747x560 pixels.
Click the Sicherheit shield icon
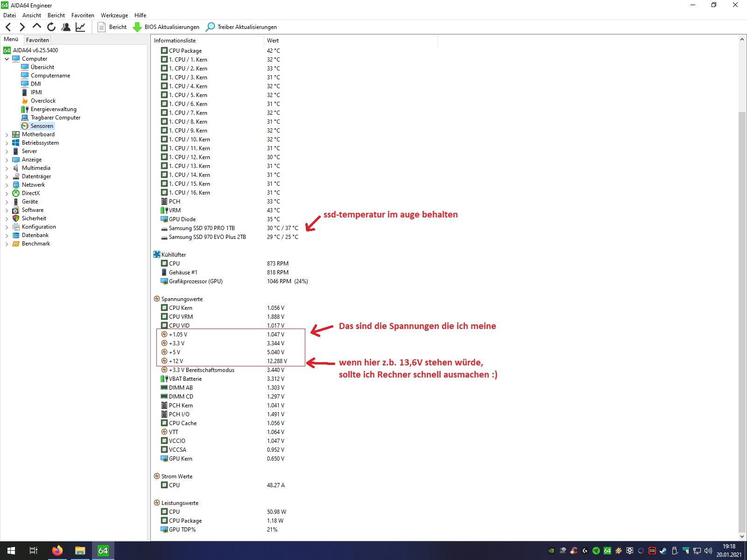click(x=16, y=218)
